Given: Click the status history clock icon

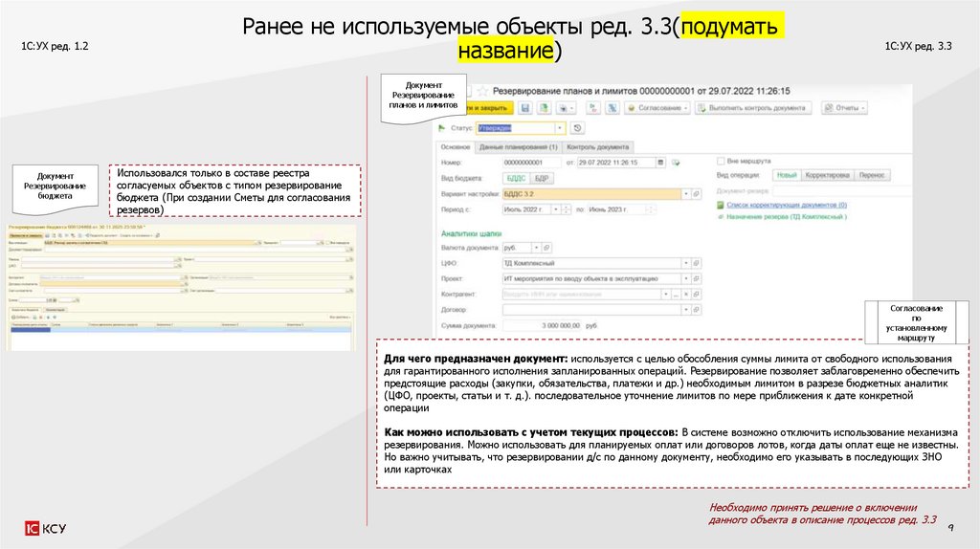Looking at the screenshot, I should click(x=577, y=128).
